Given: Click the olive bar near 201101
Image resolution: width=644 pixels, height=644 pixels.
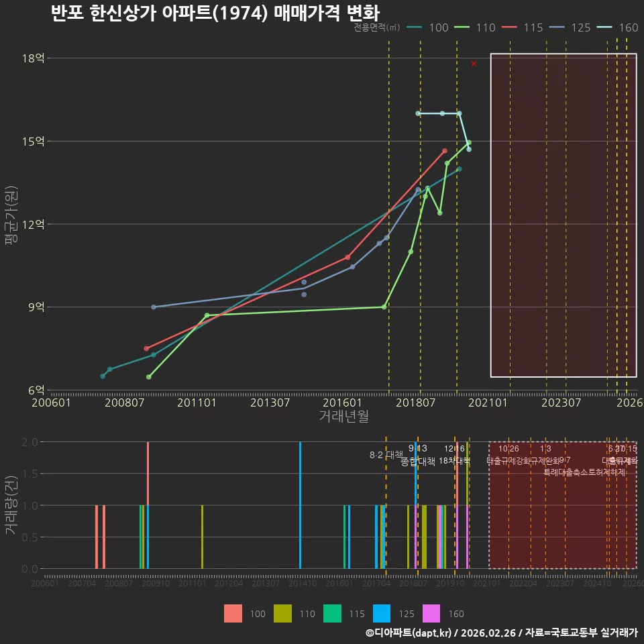Looking at the screenshot, I should point(202,537).
